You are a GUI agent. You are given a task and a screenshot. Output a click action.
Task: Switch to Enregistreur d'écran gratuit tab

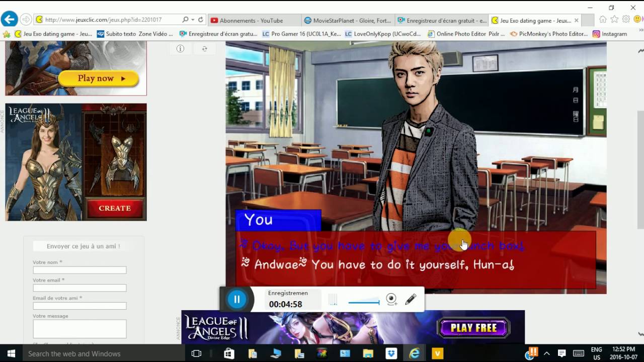(441, 21)
